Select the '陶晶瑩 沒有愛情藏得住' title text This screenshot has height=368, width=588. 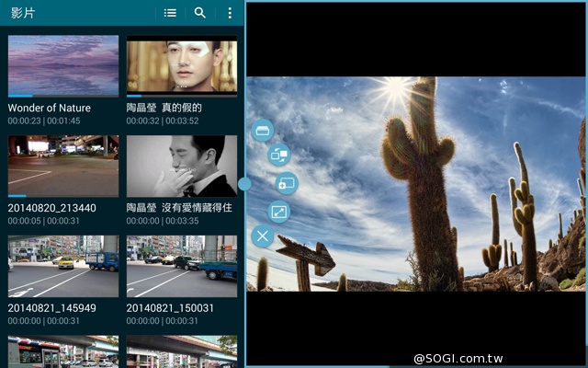(179, 208)
